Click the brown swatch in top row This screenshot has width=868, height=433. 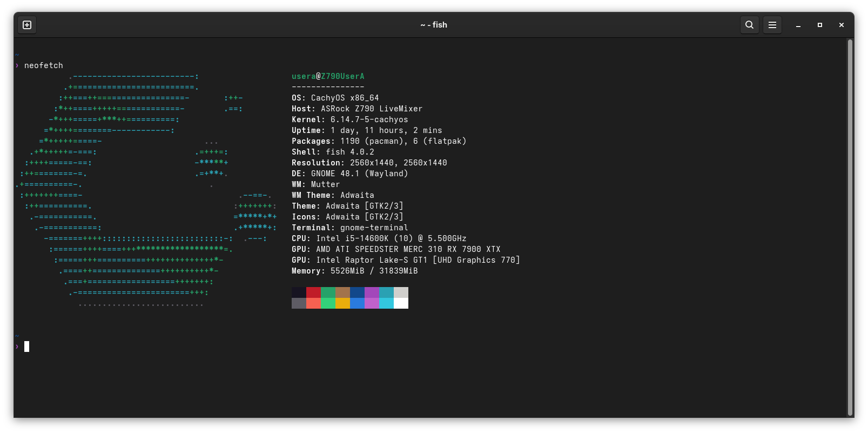[x=342, y=292]
